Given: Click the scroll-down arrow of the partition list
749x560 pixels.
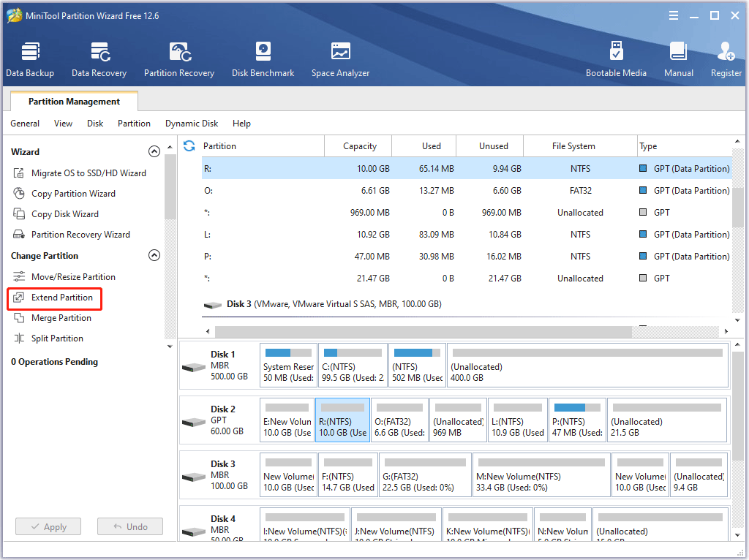Looking at the screenshot, I should 737,320.
